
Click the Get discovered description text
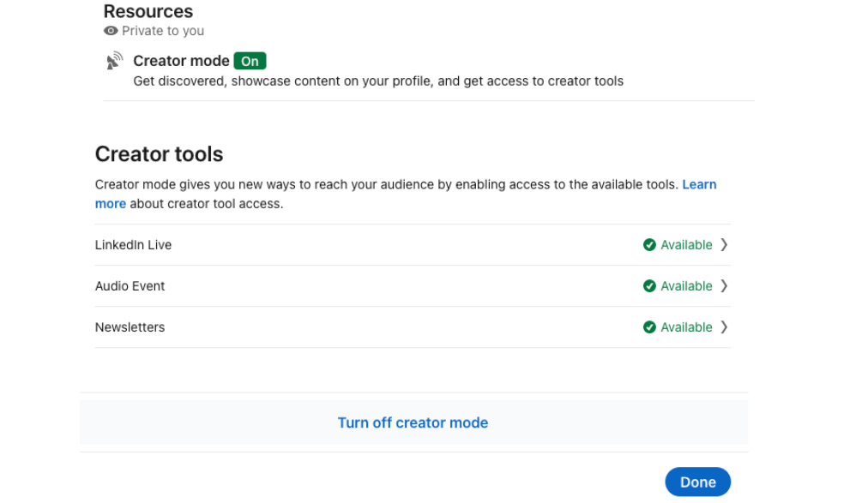tap(378, 81)
